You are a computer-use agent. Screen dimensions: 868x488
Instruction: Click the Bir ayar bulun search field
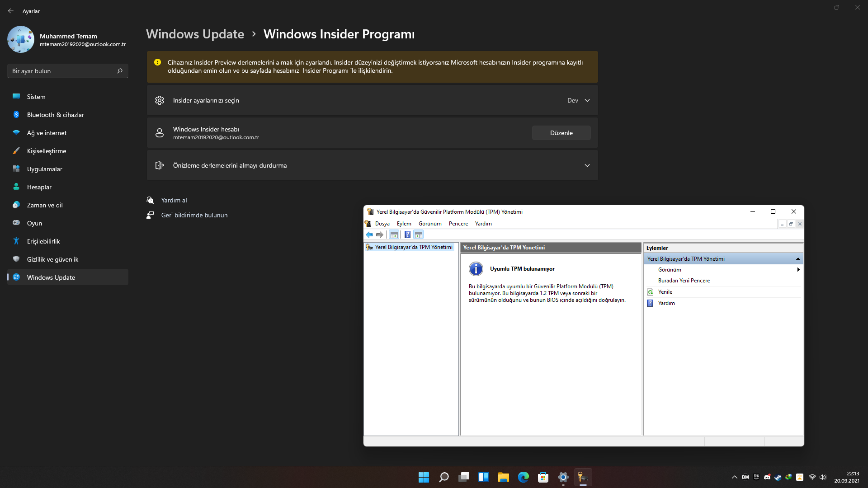[63, 71]
